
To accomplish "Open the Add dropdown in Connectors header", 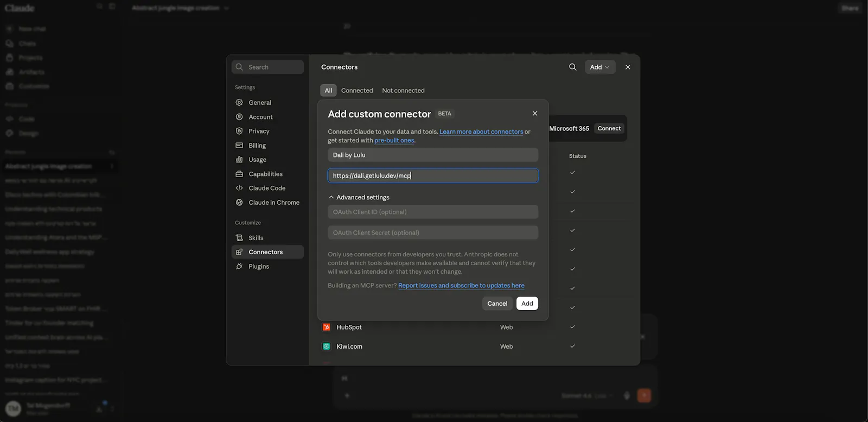I will pyautogui.click(x=600, y=67).
